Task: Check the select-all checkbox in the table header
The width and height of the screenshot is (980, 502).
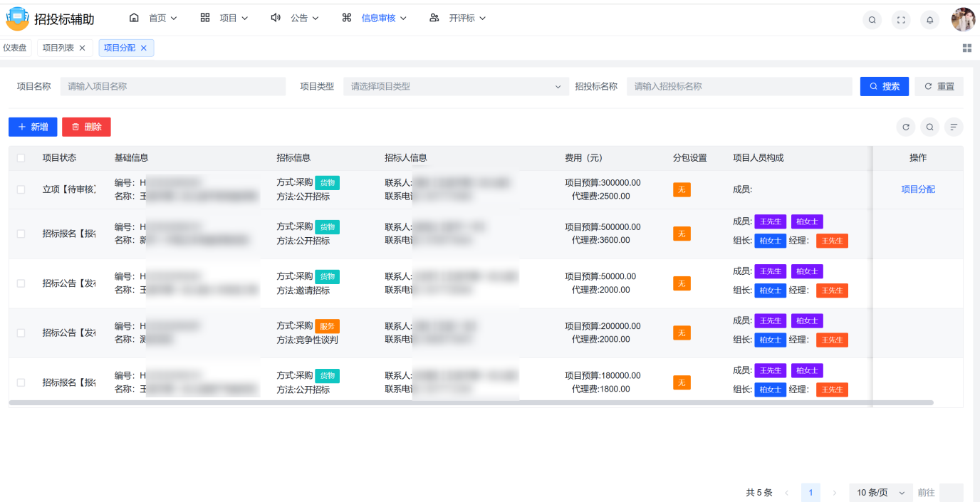Action: [21, 157]
